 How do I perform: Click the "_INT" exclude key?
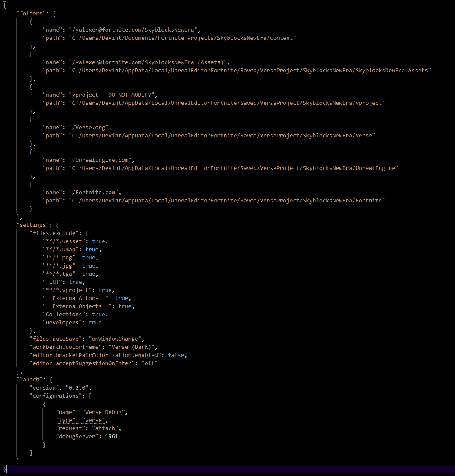point(53,282)
